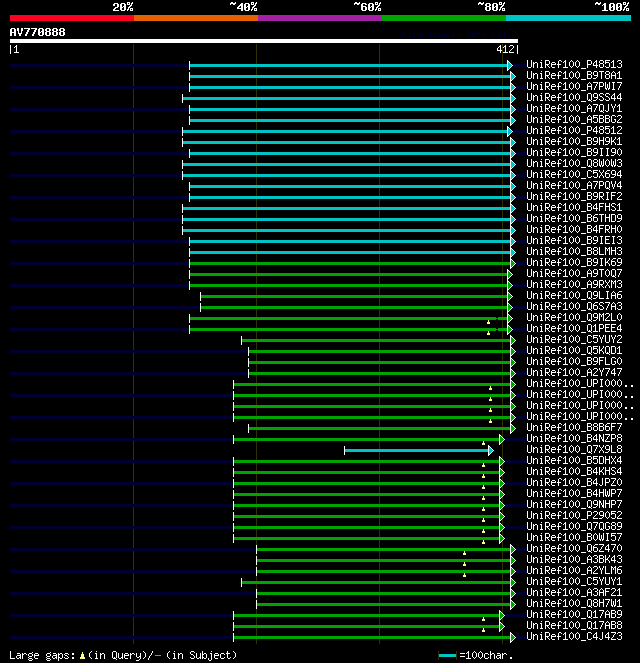Select the UniRef100_P48512 label
640x663 pixels.
(x=574, y=130)
